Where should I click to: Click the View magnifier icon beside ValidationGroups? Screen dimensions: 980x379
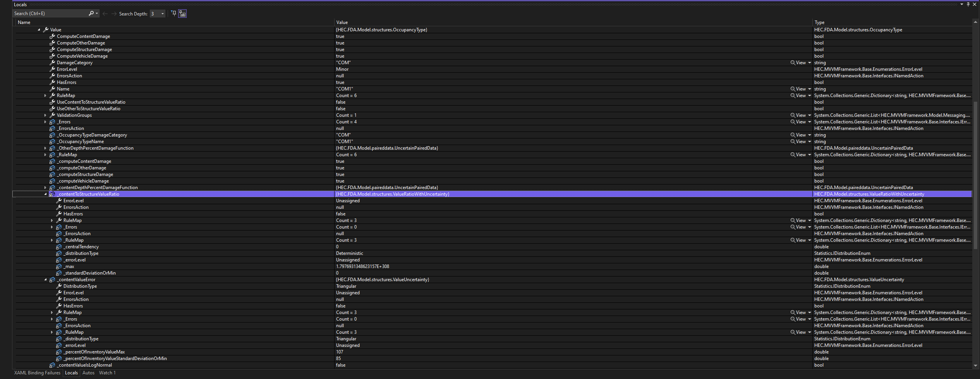[793, 115]
